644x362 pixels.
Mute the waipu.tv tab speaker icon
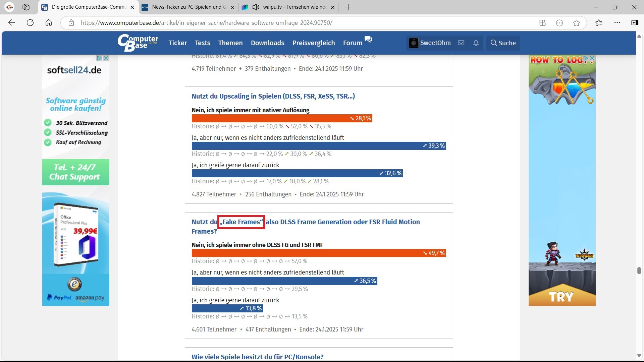256,7
